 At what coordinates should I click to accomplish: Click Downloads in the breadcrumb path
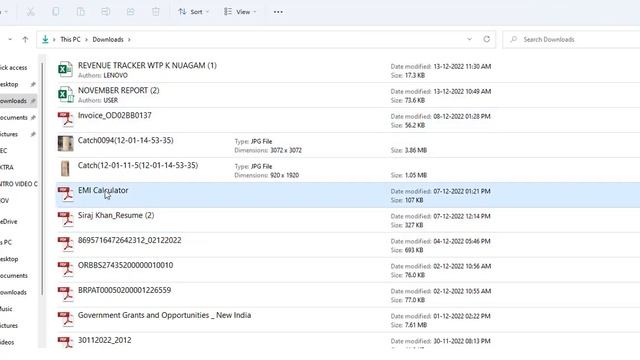point(108,40)
